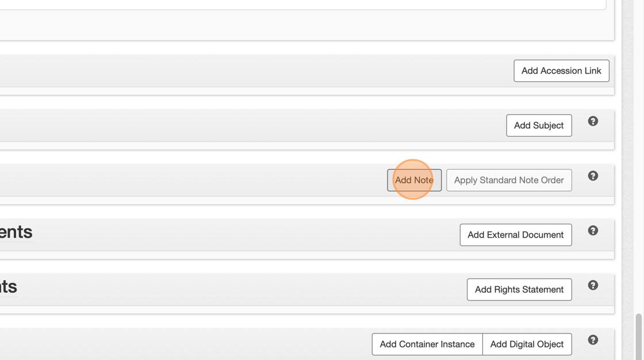The height and width of the screenshot is (360, 644).
Task: Click the Add Accession Link button
Action: [x=561, y=71]
